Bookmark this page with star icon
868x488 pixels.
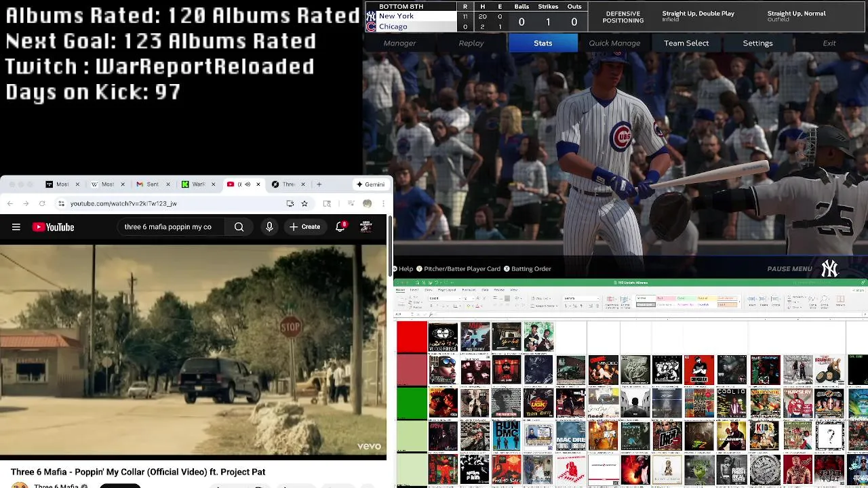304,203
